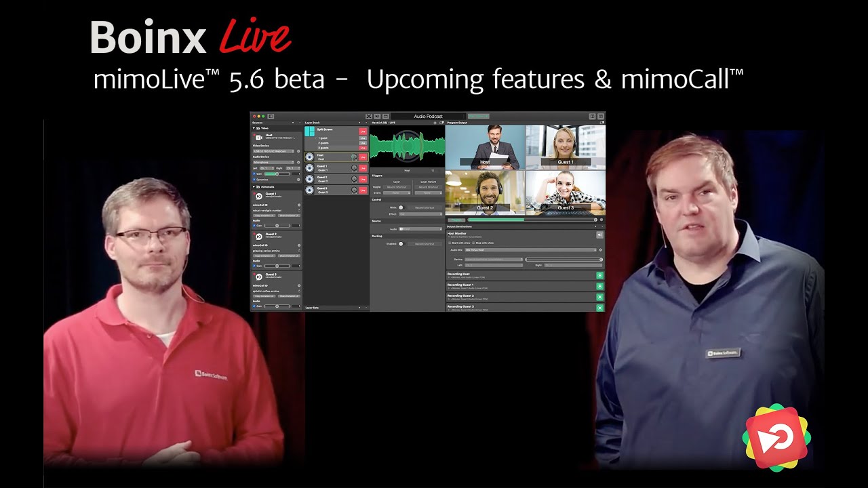Toggle the Mute switch under Control
This screenshot has height=488, width=868.
click(x=402, y=207)
